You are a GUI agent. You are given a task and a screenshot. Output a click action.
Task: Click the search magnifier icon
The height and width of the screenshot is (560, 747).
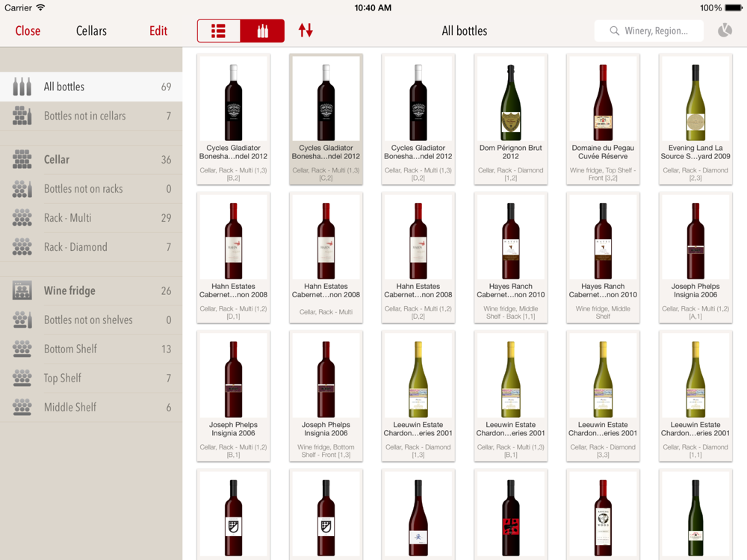click(615, 31)
